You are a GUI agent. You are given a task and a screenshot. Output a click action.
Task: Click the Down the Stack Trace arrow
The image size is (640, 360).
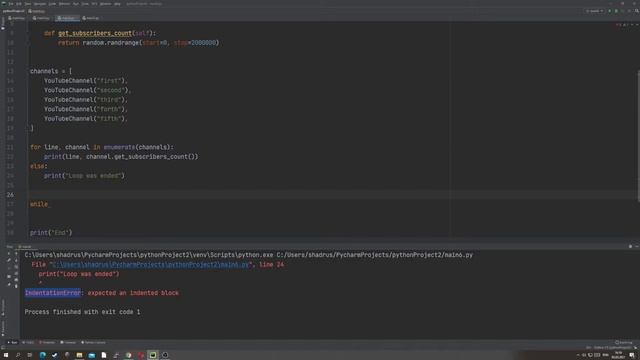click(x=16, y=260)
